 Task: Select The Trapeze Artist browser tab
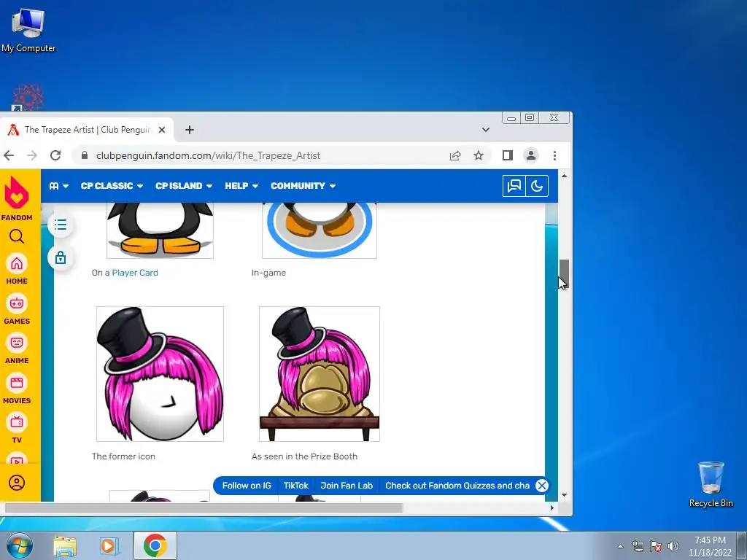coord(87,130)
